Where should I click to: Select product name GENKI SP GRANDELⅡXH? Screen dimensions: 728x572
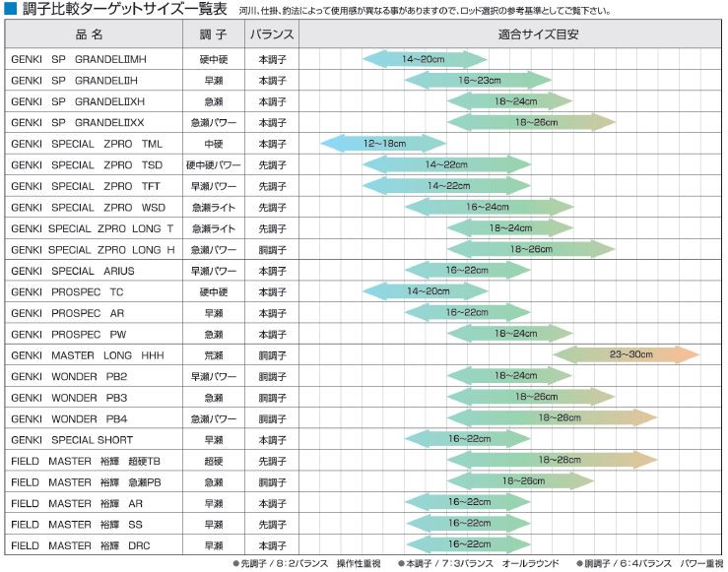point(78,101)
